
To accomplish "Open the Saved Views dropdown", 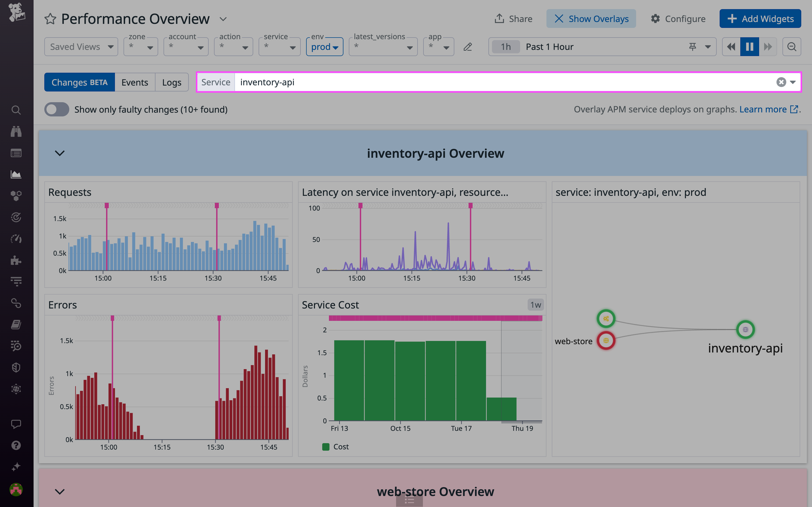I will (81, 47).
